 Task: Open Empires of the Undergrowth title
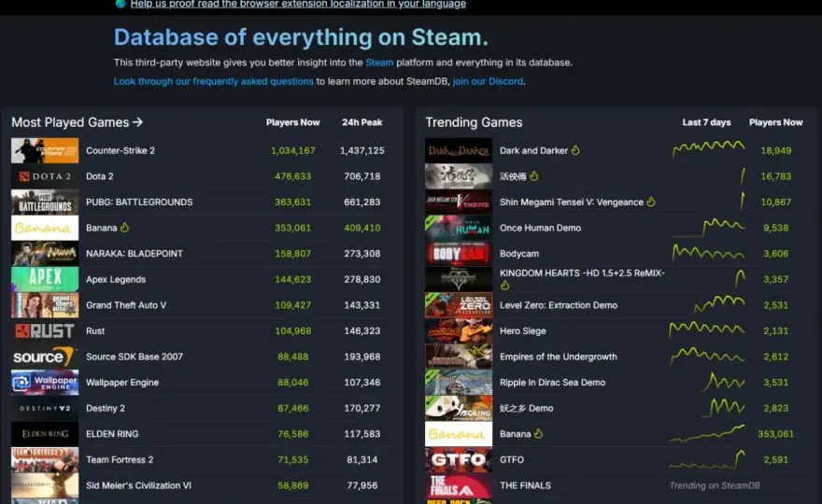(x=559, y=357)
